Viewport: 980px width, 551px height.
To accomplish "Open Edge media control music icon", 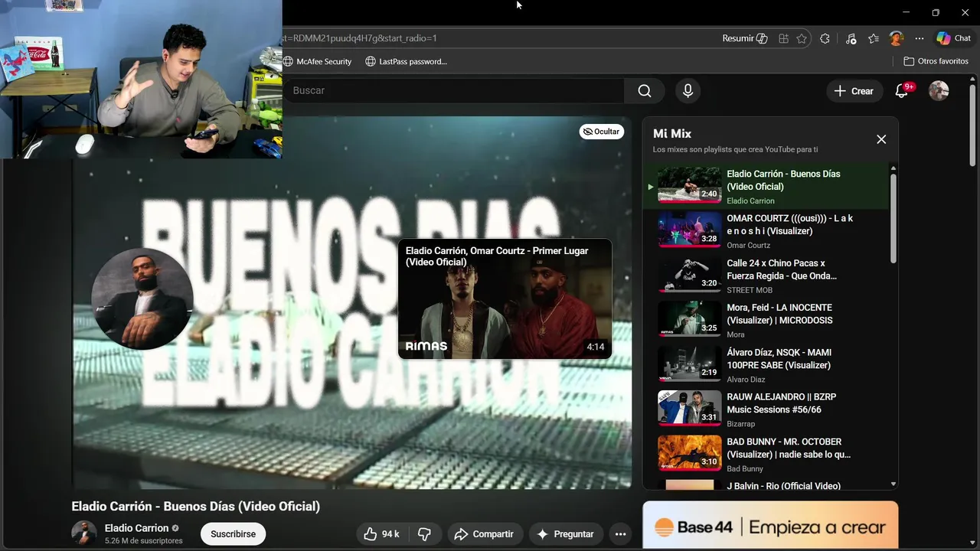I will click(851, 38).
